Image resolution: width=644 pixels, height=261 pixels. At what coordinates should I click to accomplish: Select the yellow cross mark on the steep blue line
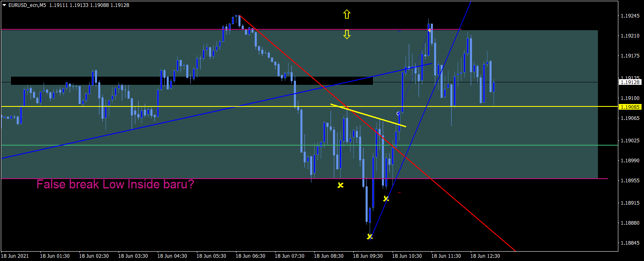[386, 199]
